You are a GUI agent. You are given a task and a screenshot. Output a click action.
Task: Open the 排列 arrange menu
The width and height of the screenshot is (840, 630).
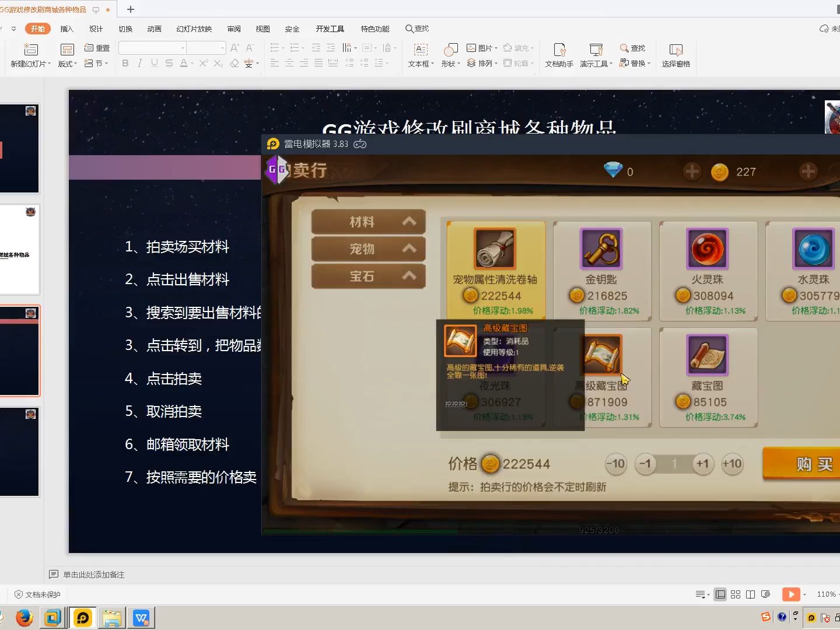pyautogui.click(x=482, y=63)
